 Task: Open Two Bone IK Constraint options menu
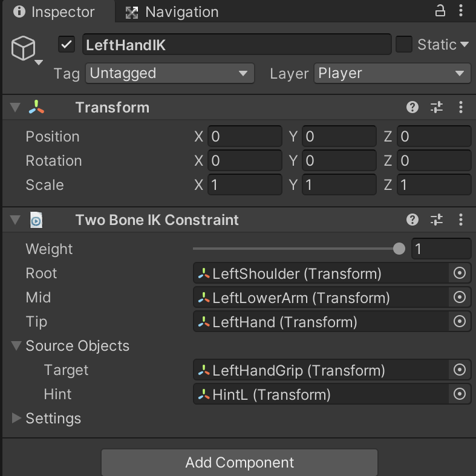[461, 220]
